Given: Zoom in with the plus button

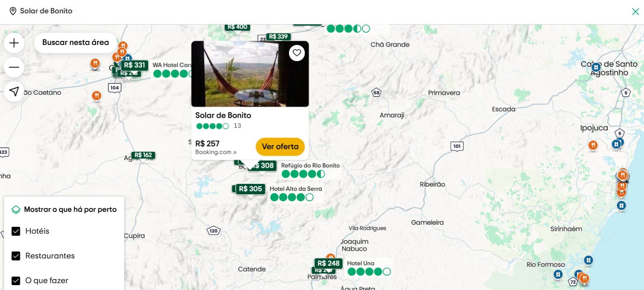Looking at the screenshot, I should point(14,43).
